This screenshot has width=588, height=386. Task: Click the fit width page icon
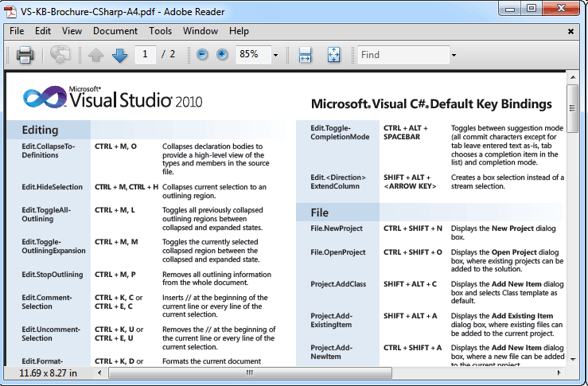305,55
